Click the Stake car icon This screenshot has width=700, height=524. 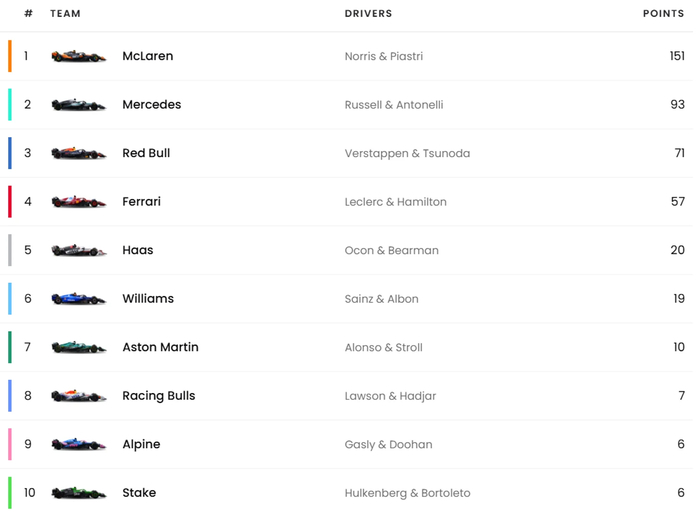coord(78,493)
